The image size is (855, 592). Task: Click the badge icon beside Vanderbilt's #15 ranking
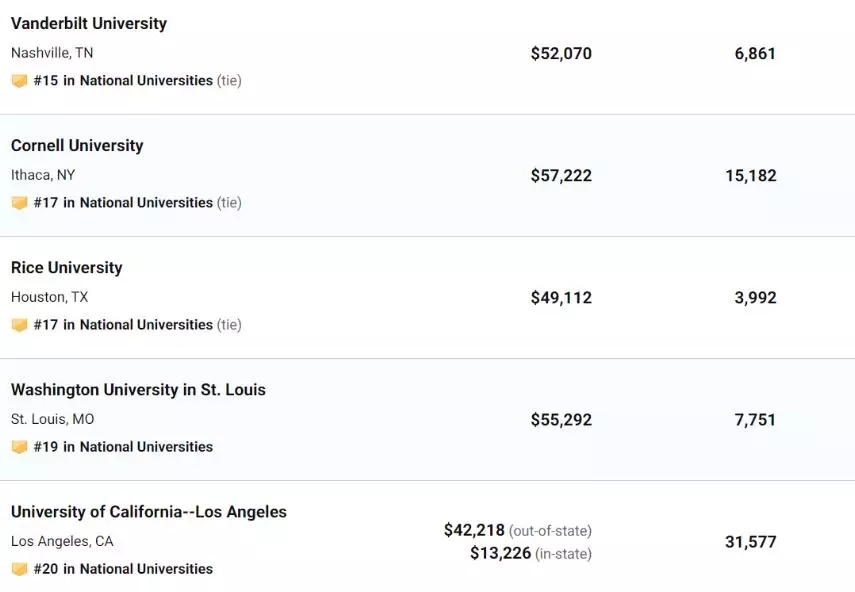(19, 81)
